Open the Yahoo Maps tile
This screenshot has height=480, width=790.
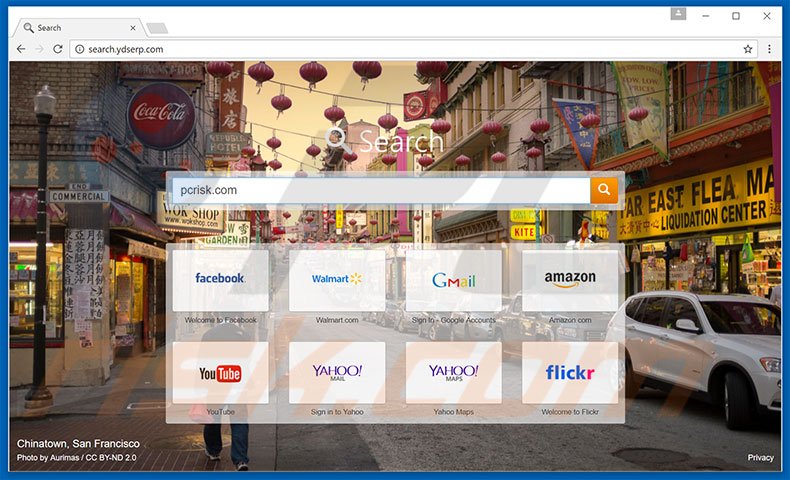click(453, 373)
